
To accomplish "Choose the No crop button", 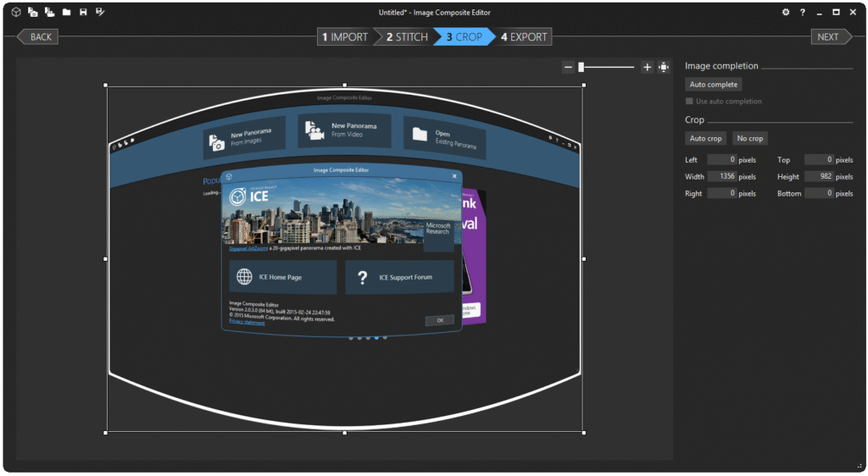I will tap(749, 139).
